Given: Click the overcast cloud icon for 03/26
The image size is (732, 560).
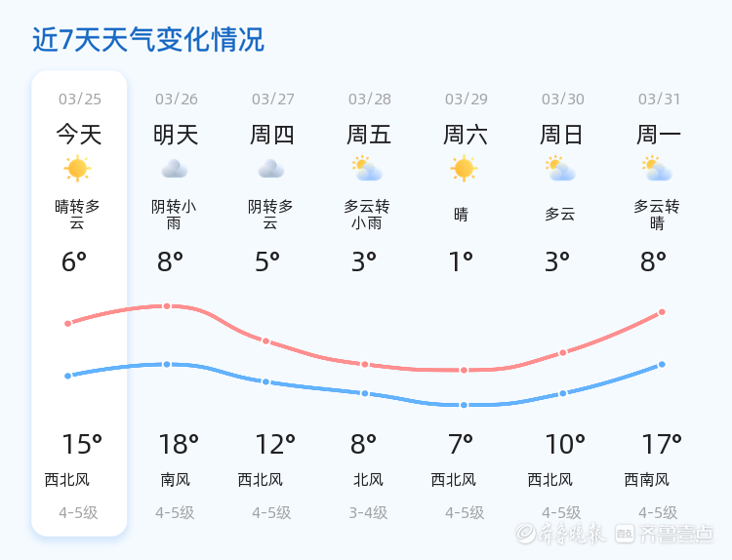Looking at the screenshot, I should pyautogui.click(x=175, y=169).
